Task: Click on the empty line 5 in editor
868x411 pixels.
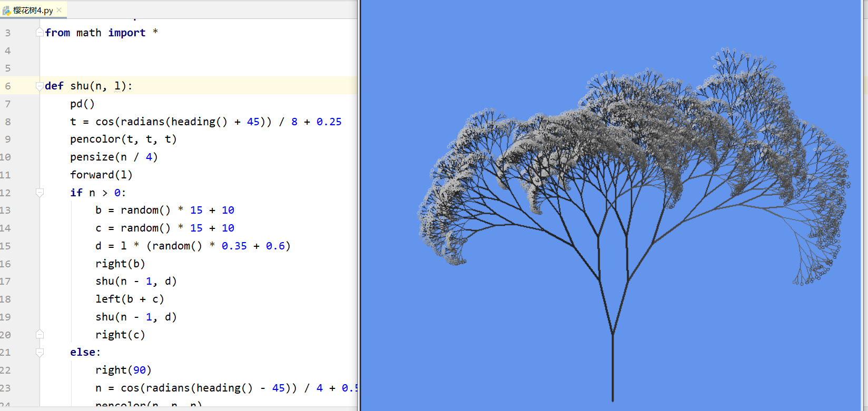Action: [158, 68]
